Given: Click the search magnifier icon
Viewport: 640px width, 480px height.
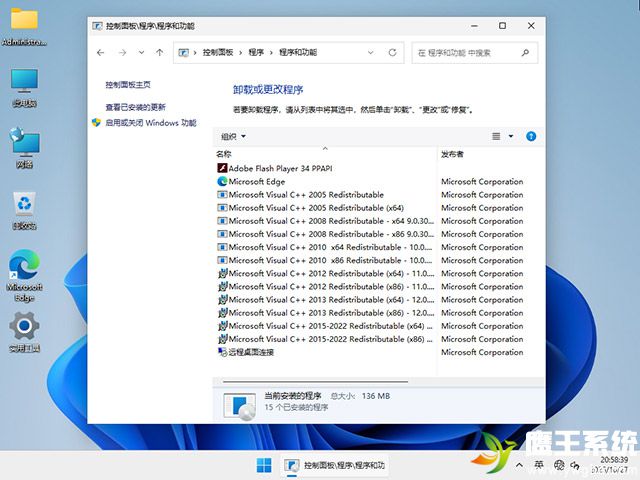Looking at the screenshot, I should coord(525,53).
